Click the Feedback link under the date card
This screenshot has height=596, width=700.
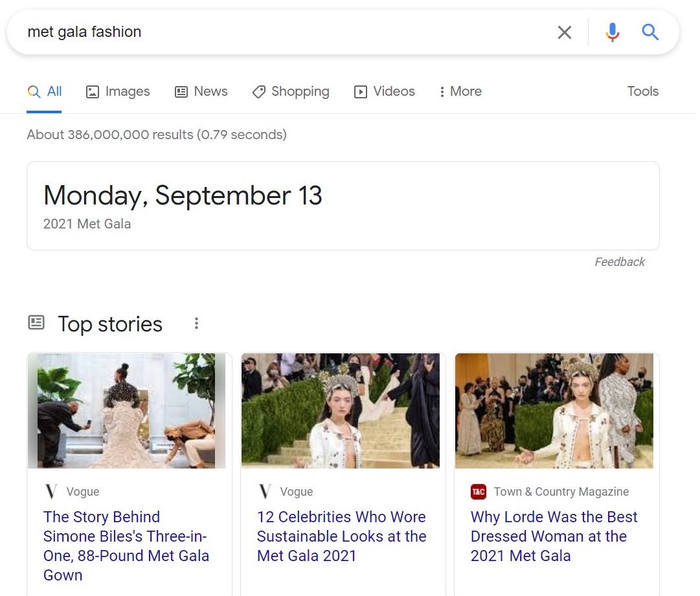click(x=620, y=262)
